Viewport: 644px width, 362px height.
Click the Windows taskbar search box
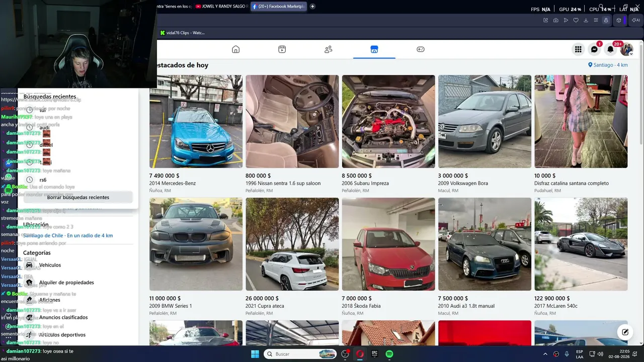click(x=300, y=354)
